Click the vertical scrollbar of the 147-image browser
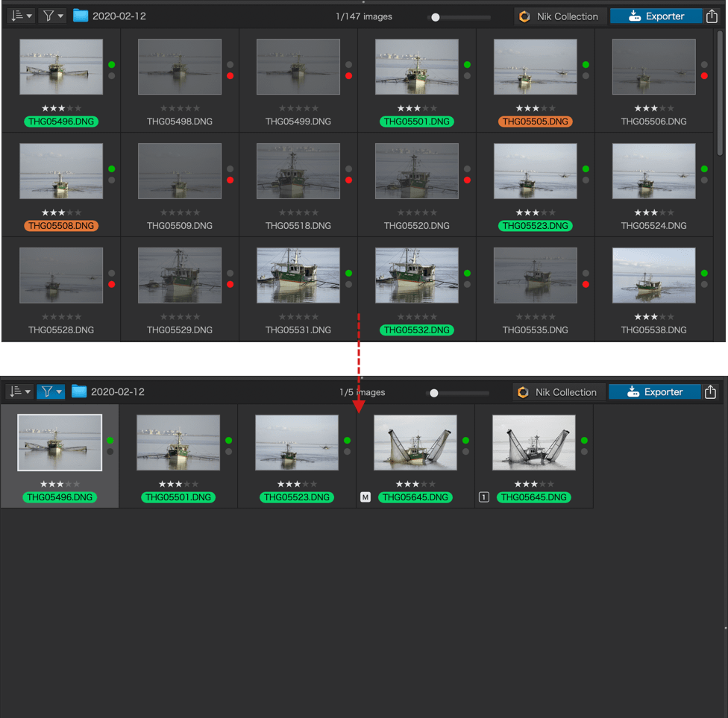728x718 pixels. (720, 92)
